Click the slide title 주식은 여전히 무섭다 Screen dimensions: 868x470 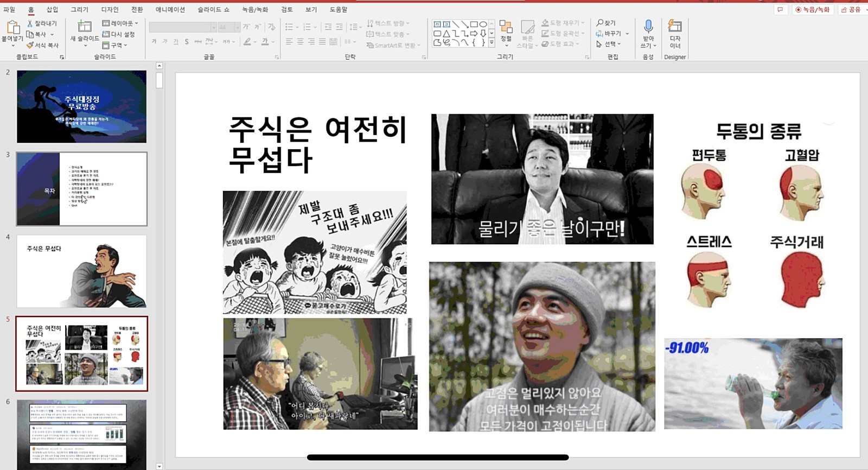coord(318,144)
